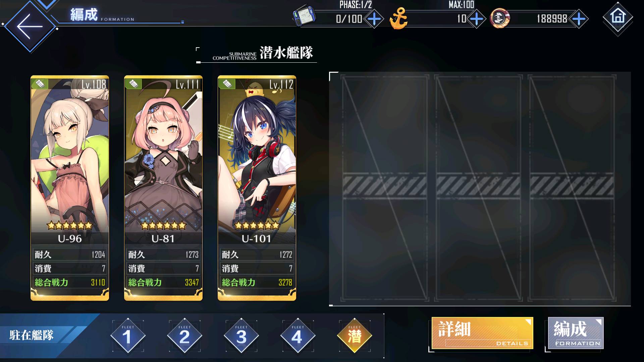The height and width of the screenshot is (362, 644).
Task: Select the U-96 ship card
Action: [x=70, y=188]
